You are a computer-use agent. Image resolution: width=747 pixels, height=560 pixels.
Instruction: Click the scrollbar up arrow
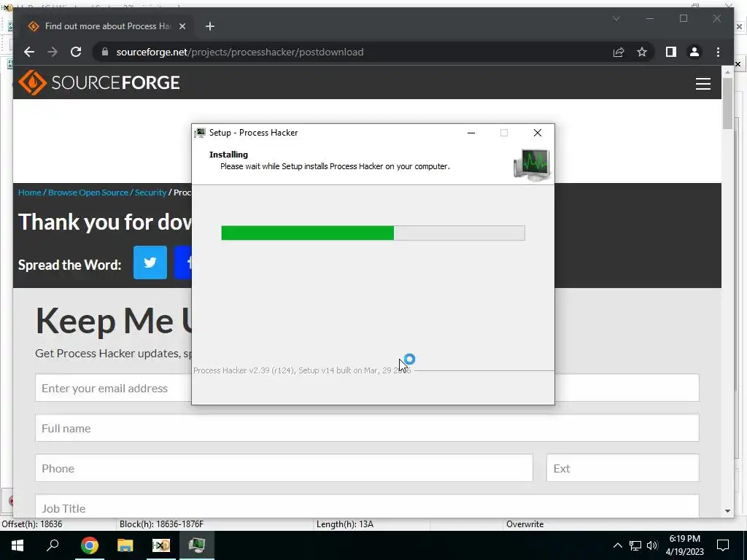point(727,72)
